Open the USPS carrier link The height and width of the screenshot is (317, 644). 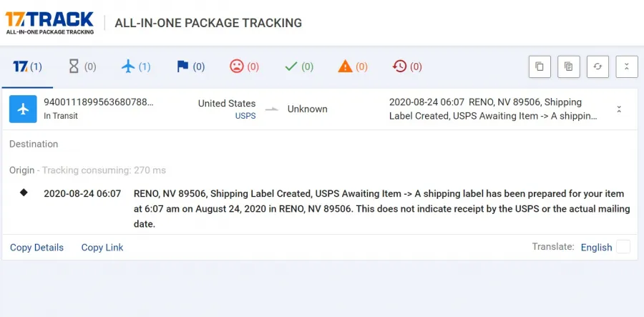click(x=245, y=116)
